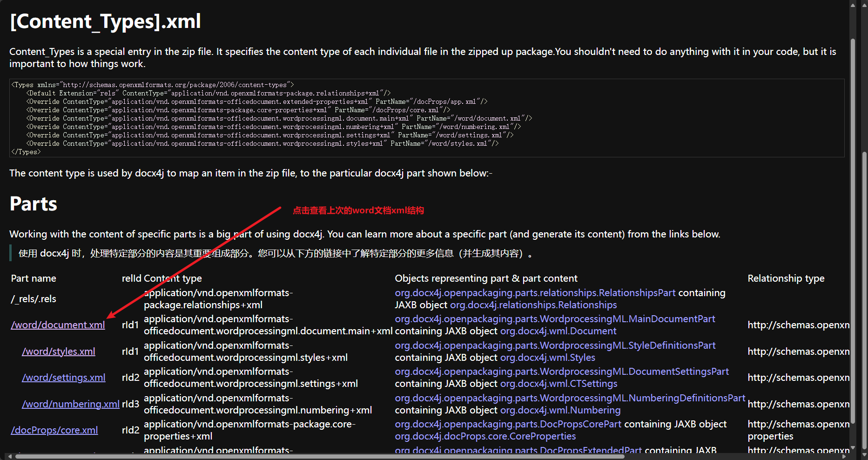Click the rId3 cell in the /word/numbering.xml row
Image resolution: width=868 pixels, height=460 pixels.
(x=131, y=404)
